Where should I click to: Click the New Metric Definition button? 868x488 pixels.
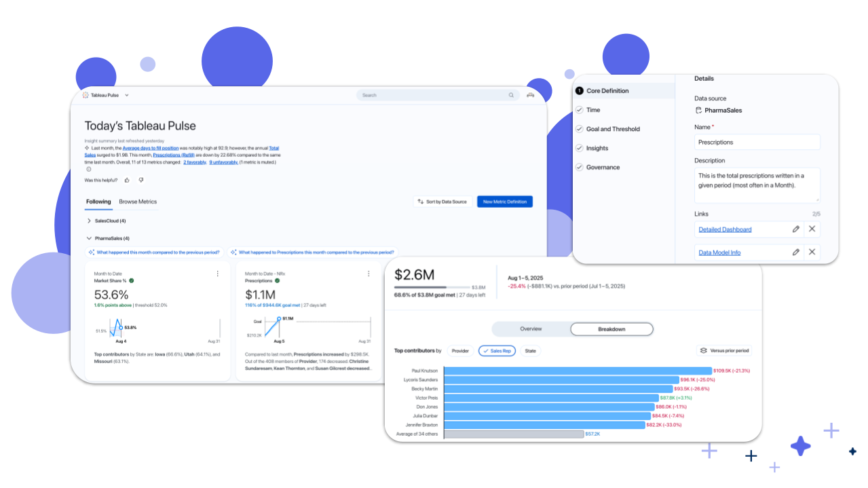(504, 202)
